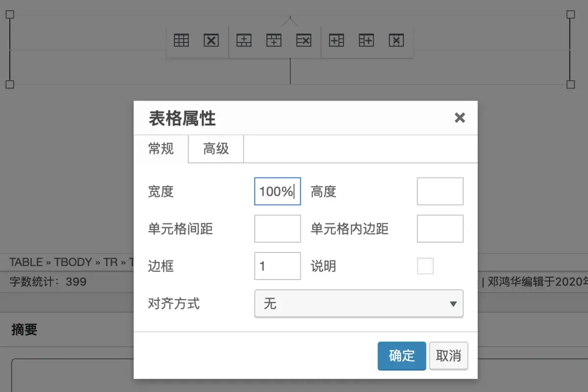Select TR in the element path
Viewport: 588px width, 392px height.
coord(110,262)
